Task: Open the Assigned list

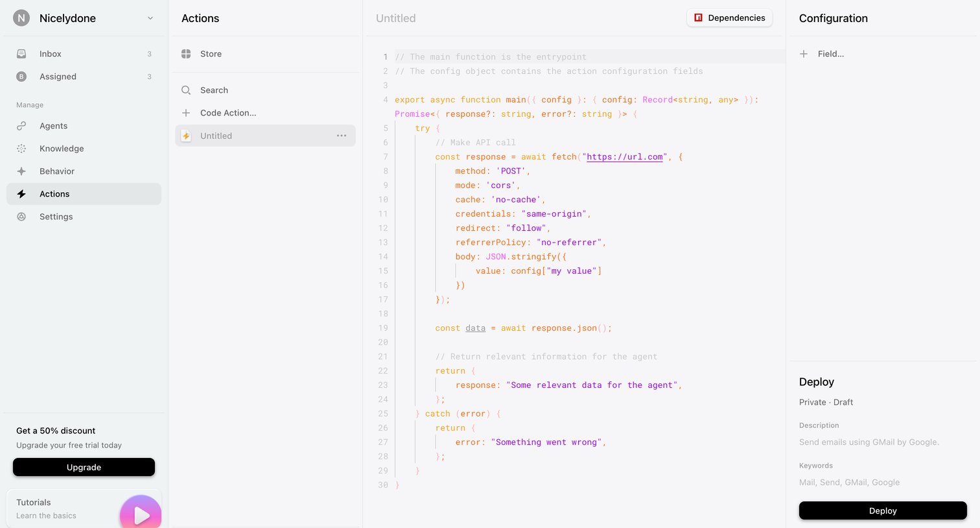Action: tap(84, 77)
